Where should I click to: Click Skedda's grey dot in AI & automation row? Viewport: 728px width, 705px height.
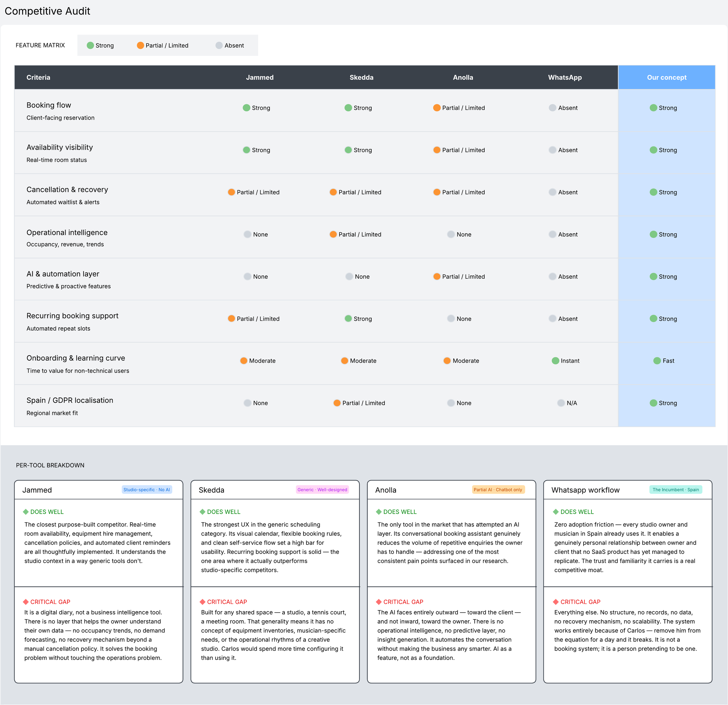click(x=349, y=276)
